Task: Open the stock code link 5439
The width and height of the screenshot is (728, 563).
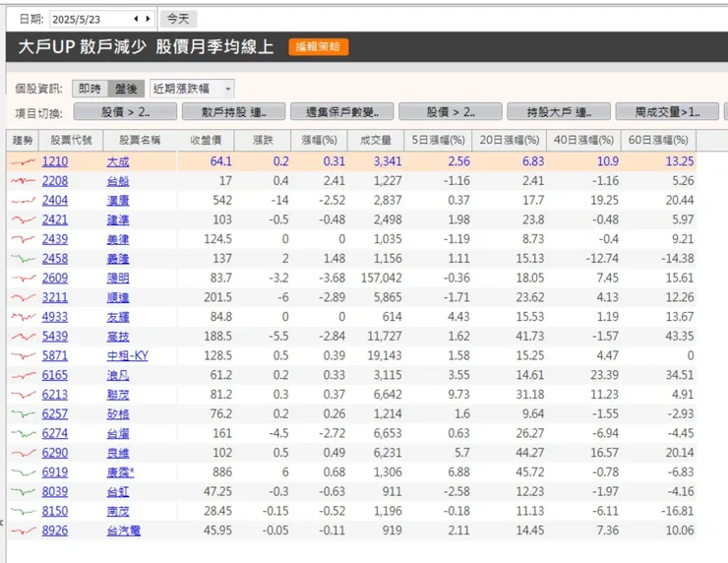Action: pyautogui.click(x=55, y=337)
